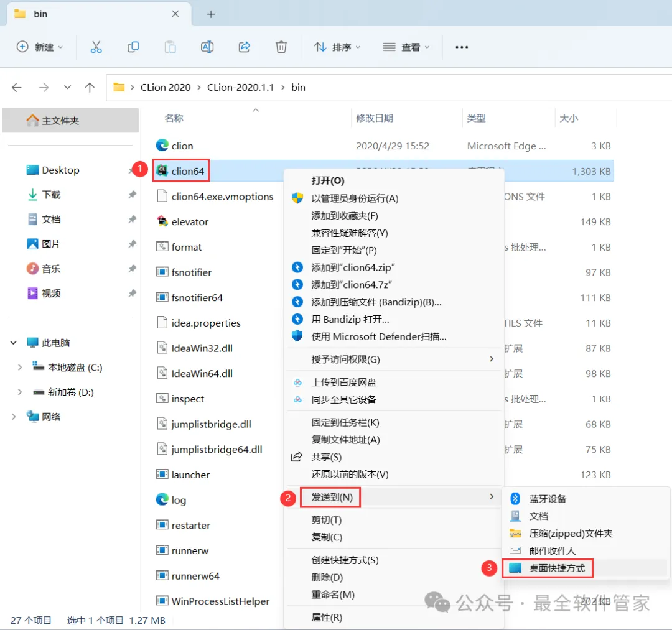
Task: Click the Delete trash can icon
Action: pyautogui.click(x=281, y=47)
